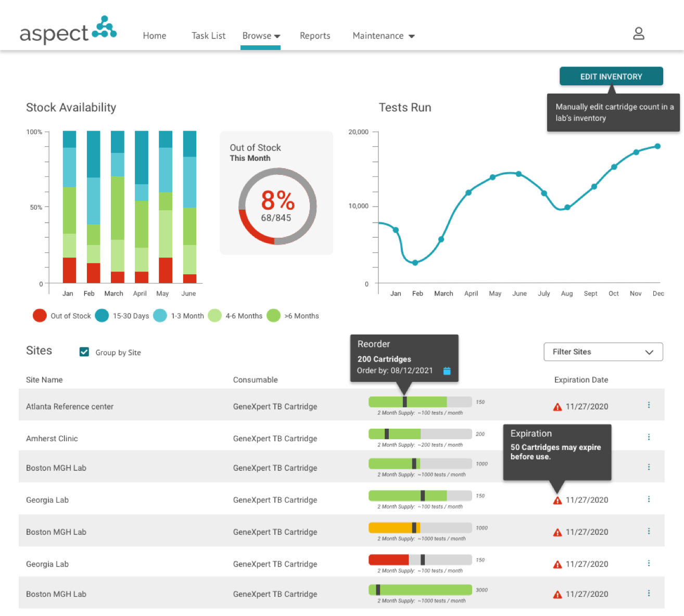This screenshot has width=684, height=616.
Task: Open the Task List tab
Action: (x=208, y=36)
